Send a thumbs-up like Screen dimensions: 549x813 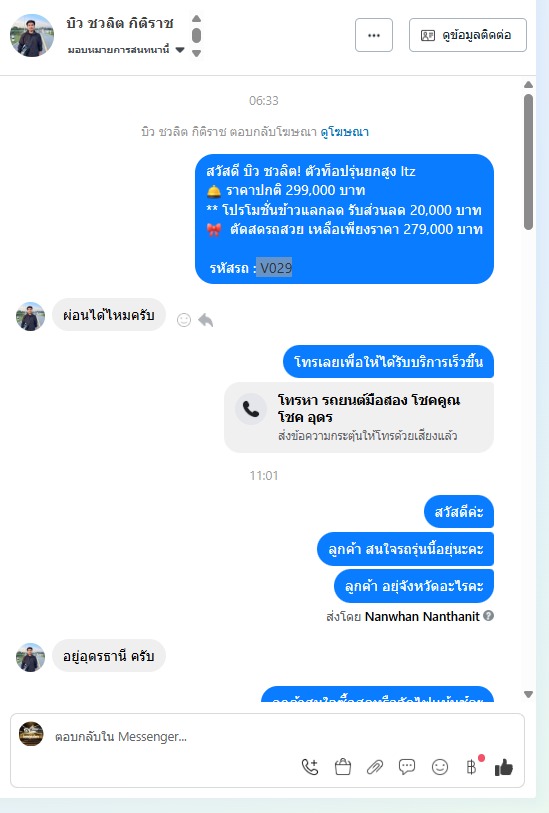pyautogui.click(x=503, y=767)
